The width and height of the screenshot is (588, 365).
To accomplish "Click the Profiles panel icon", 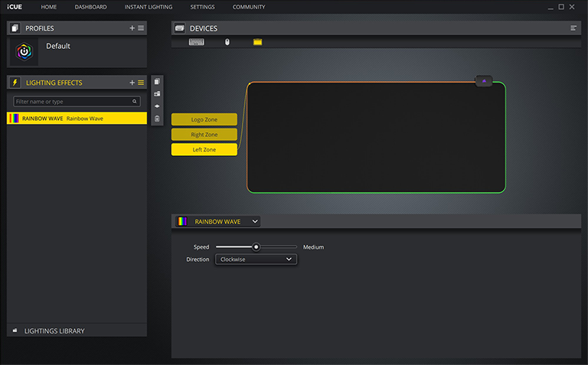I will tap(15, 28).
